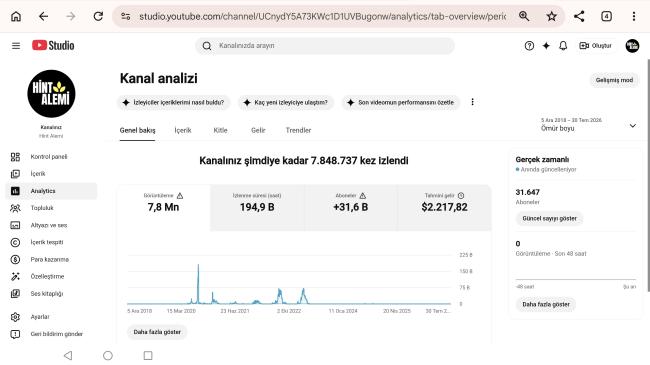Open the browser three-dot menu
The image size is (650, 365).
[634, 17]
